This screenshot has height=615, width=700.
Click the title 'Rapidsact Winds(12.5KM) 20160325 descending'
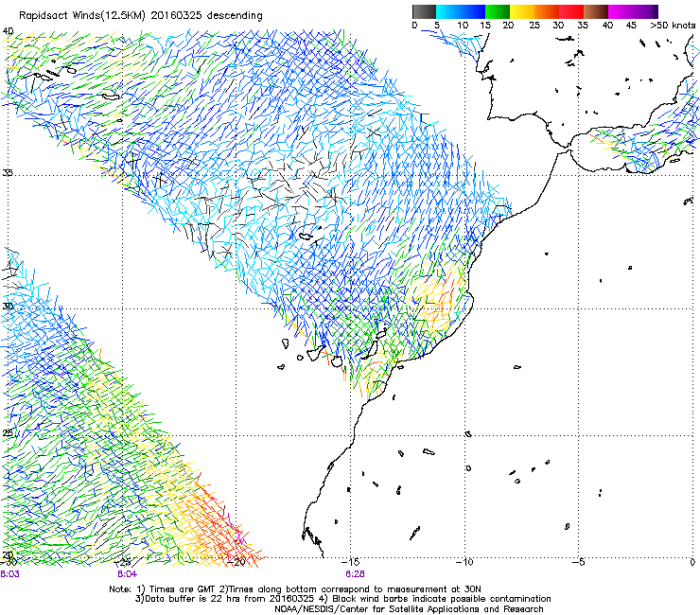(141, 16)
